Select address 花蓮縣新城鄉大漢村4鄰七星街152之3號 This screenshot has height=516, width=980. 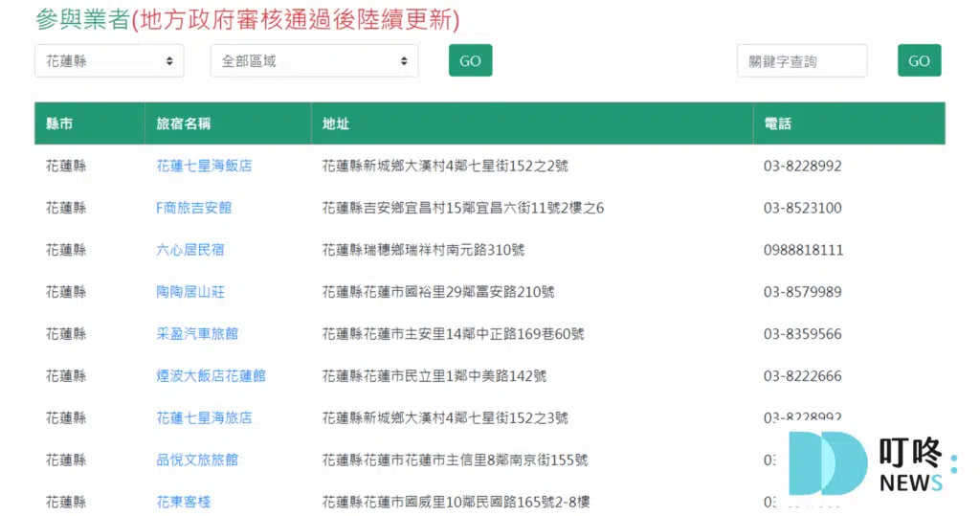[x=445, y=417]
